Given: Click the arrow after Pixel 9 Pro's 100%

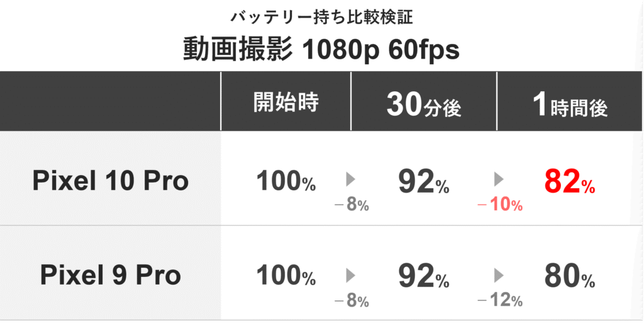Looking at the screenshot, I should (351, 275).
